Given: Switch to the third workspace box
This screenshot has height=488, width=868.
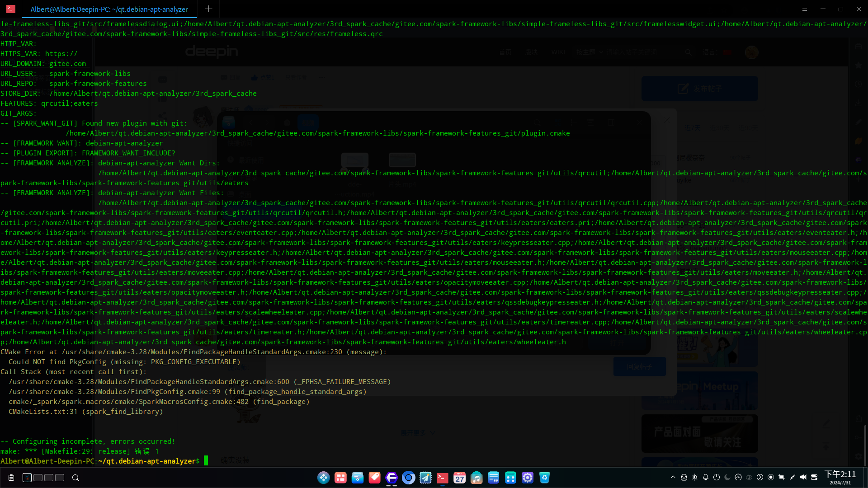Looking at the screenshot, I should [49, 478].
